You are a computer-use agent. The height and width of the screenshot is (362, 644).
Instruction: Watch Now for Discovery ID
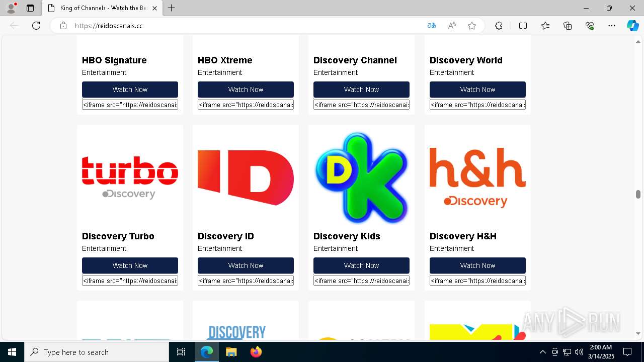(246, 265)
